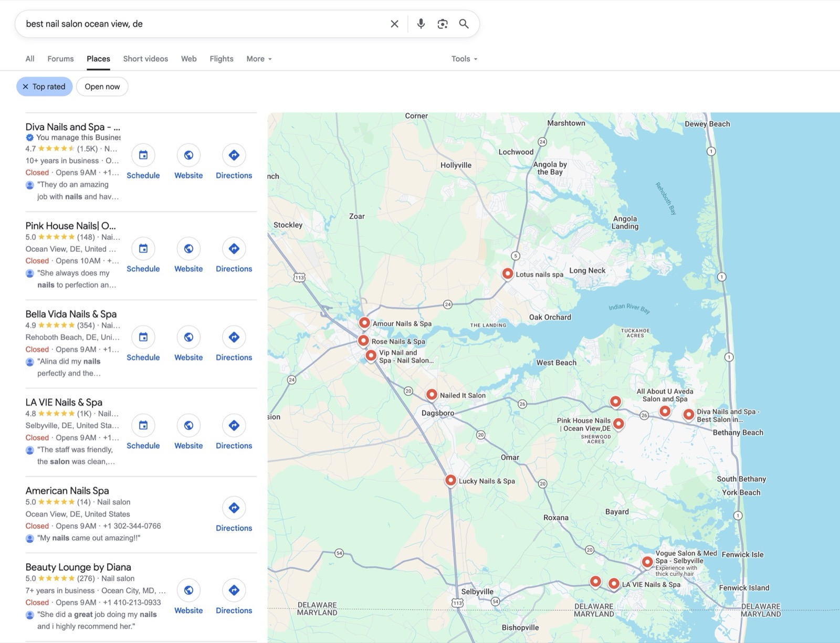The height and width of the screenshot is (643, 840).
Task: Enable the Open now filter chip
Action: [102, 87]
